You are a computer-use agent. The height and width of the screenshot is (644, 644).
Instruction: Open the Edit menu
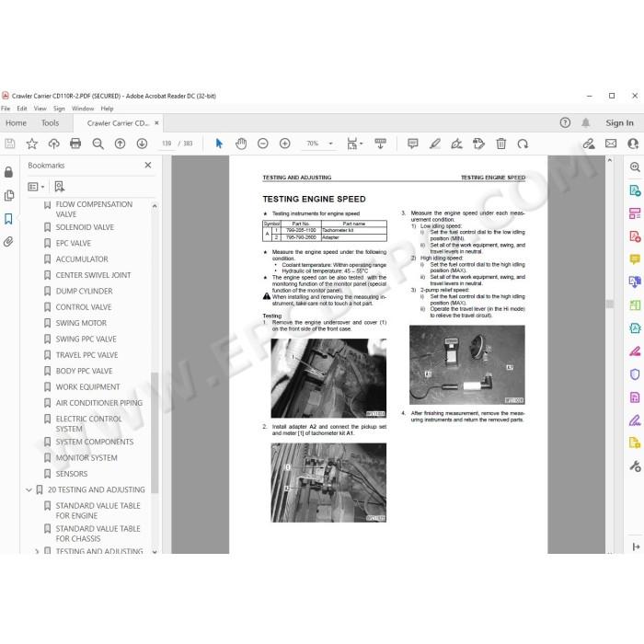(22, 109)
